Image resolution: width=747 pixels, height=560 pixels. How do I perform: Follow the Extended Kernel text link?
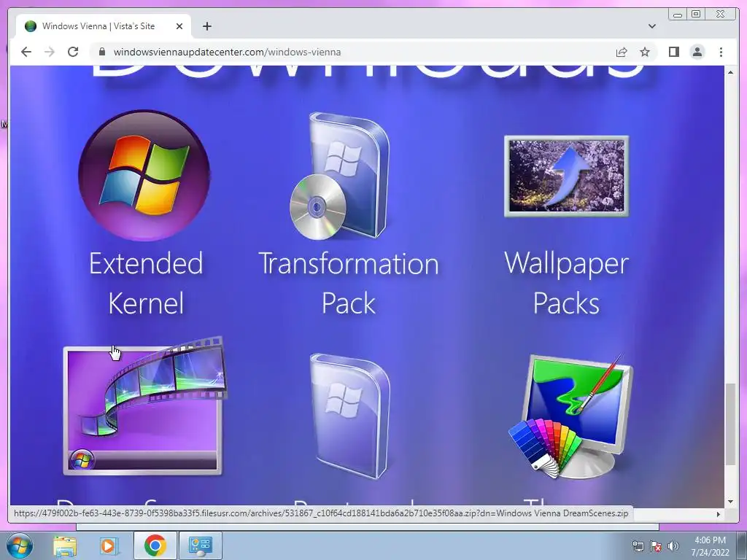pos(146,284)
